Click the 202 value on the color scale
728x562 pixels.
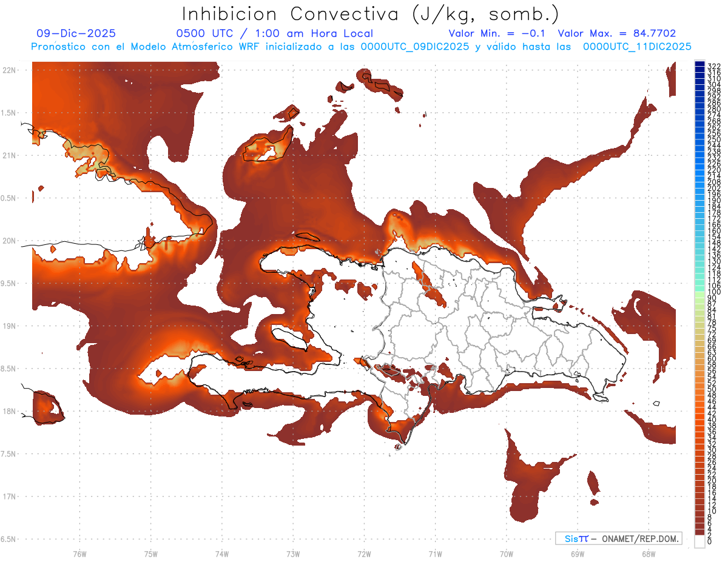click(x=713, y=188)
